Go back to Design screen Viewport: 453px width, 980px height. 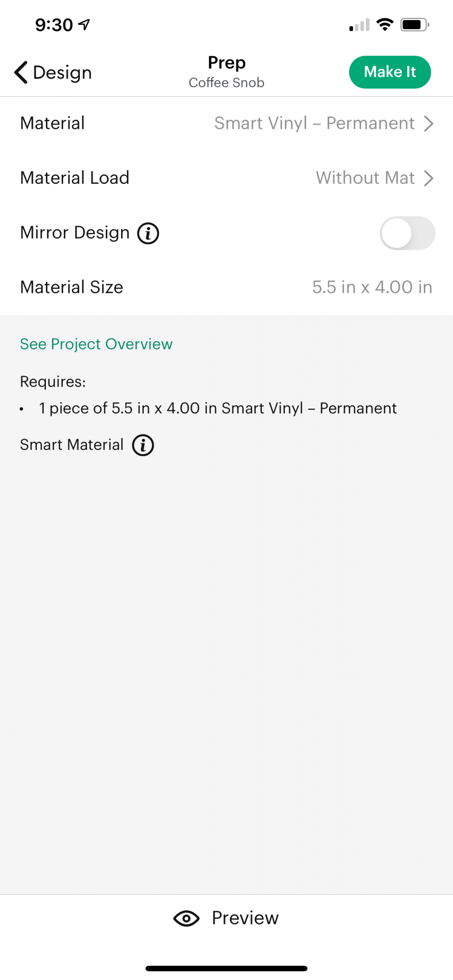tap(53, 73)
